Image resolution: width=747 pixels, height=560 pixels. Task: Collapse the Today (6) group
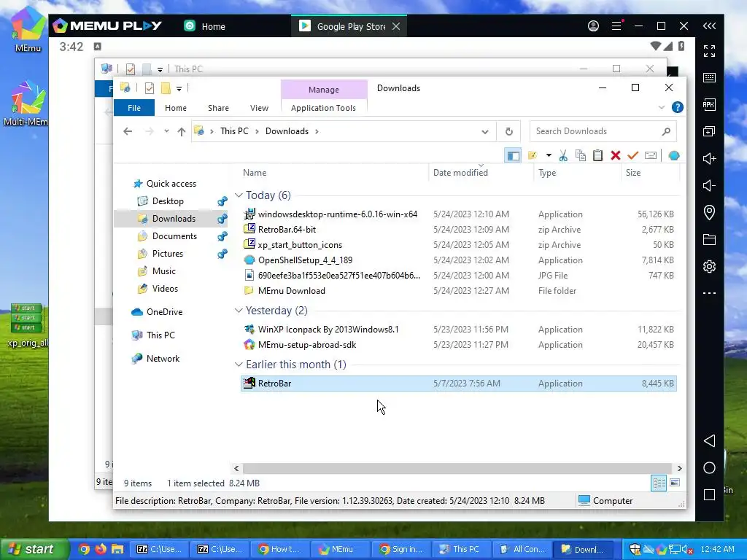click(x=239, y=195)
